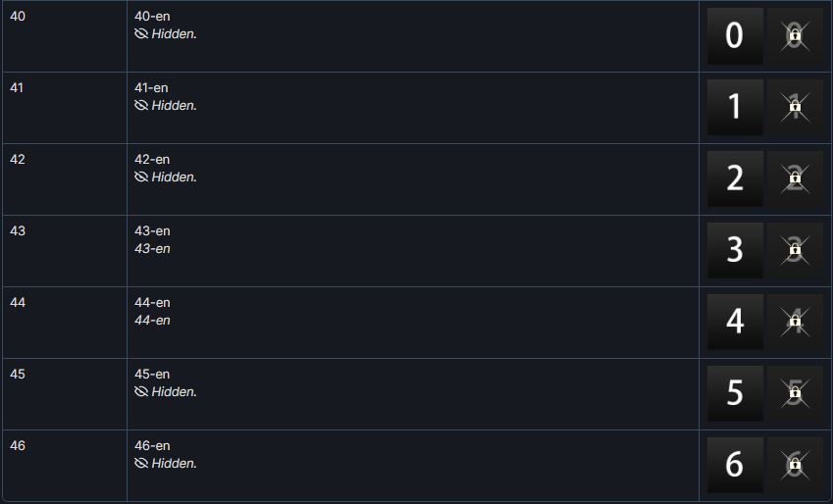Click the locked crossed-out 6 icon
This screenshot has width=833, height=504.
coord(795,465)
